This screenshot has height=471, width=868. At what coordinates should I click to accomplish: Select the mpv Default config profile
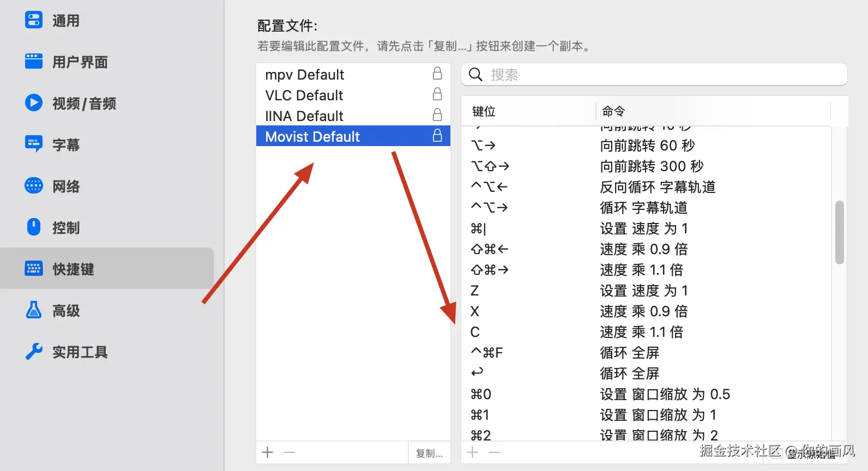(353, 74)
